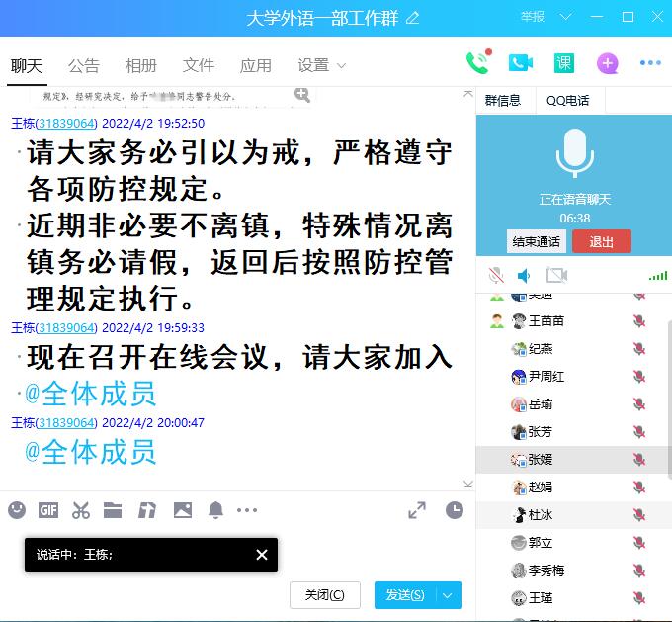Toggle the microphone mute icon
672x622 pixels.
coord(496,275)
